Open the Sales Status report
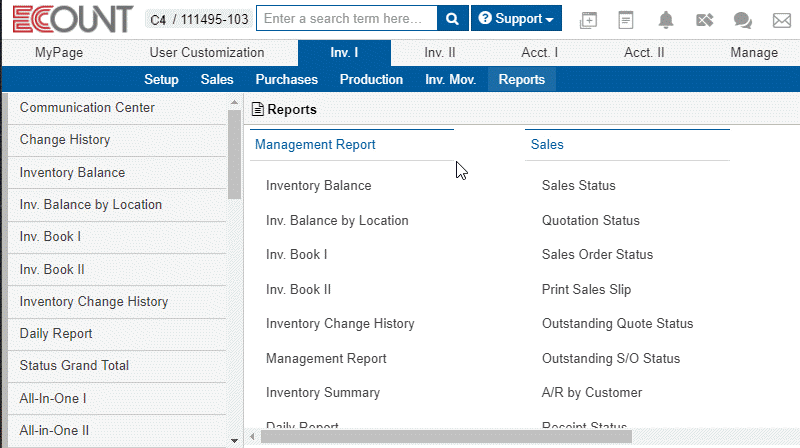800x448 pixels. pyautogui.click(x=579, y=186)
